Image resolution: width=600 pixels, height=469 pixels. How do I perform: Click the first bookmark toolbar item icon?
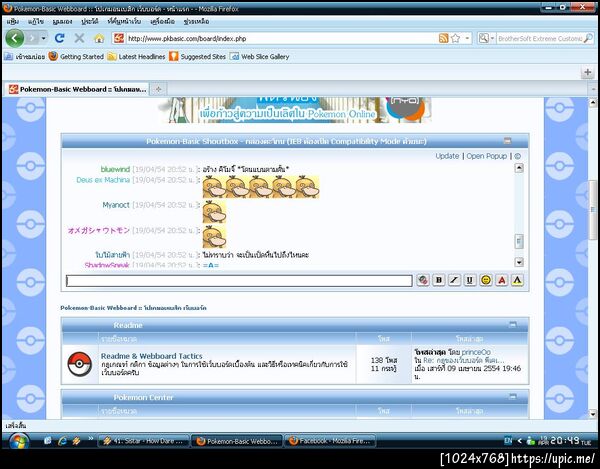click(x=9, y=57)
